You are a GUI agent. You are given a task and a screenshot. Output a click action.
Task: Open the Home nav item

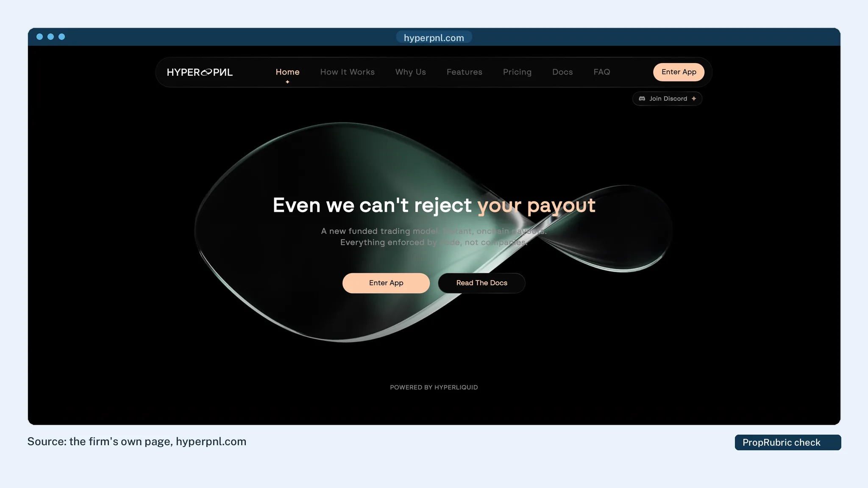pyautogui.click(x=287, y=72)
